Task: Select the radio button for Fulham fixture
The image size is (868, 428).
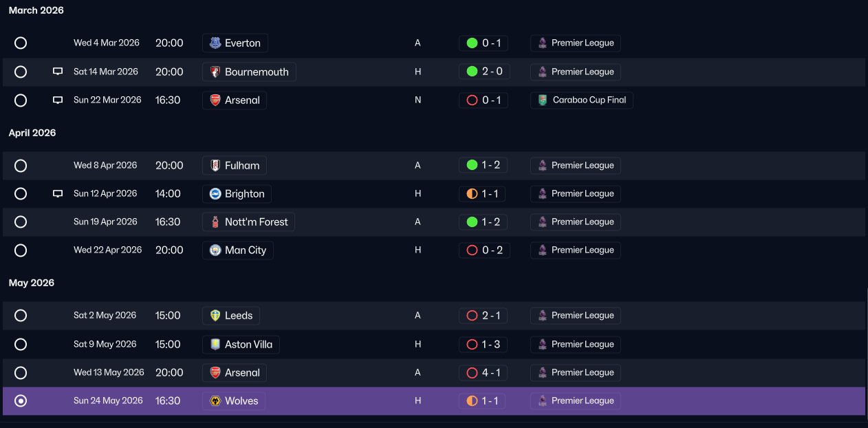Action: [21, 166]
